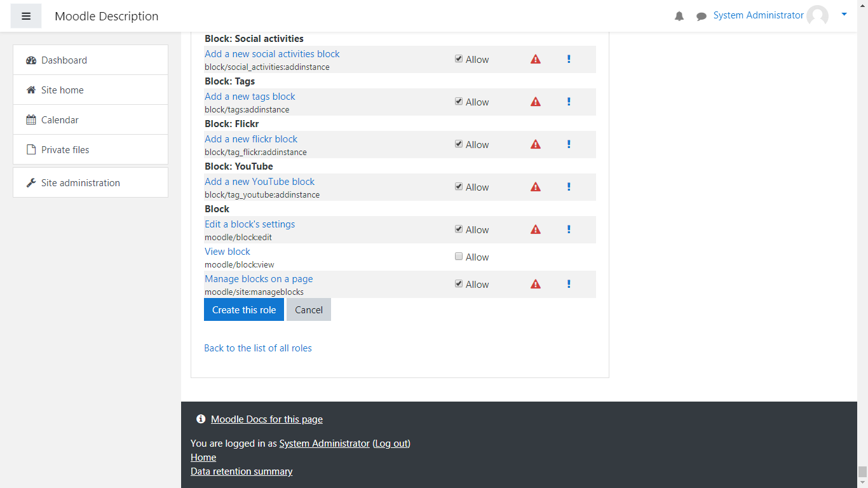Image resolution: width=868 pixels, height=488 pixels.
Task: Open the messages speech bubble icon
Action: (x=701, y=17)
